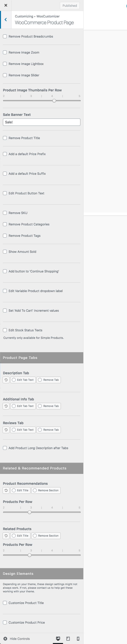Check Add Product Long Description after Tabs
The image size is (127, 644).
click(x=5, y=448)
